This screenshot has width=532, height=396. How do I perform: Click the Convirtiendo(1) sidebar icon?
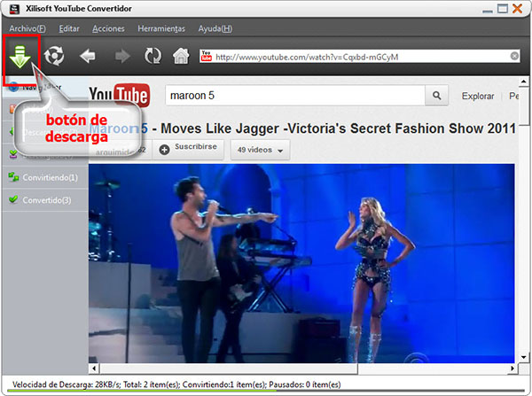click(13, 177)
